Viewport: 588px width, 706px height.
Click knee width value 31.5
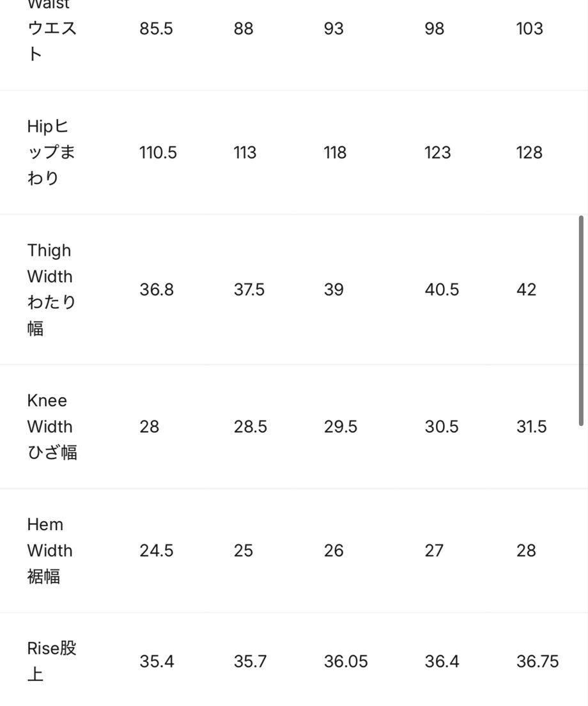pos(531,427)
